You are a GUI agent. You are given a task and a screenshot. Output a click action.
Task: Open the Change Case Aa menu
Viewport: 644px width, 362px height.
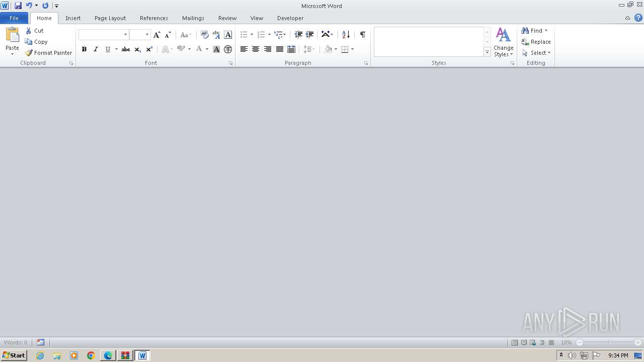186,35
